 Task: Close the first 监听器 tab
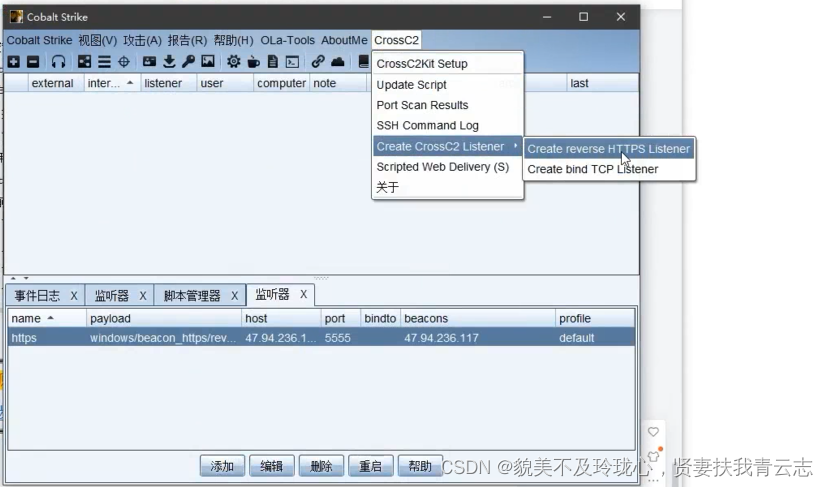143,296
